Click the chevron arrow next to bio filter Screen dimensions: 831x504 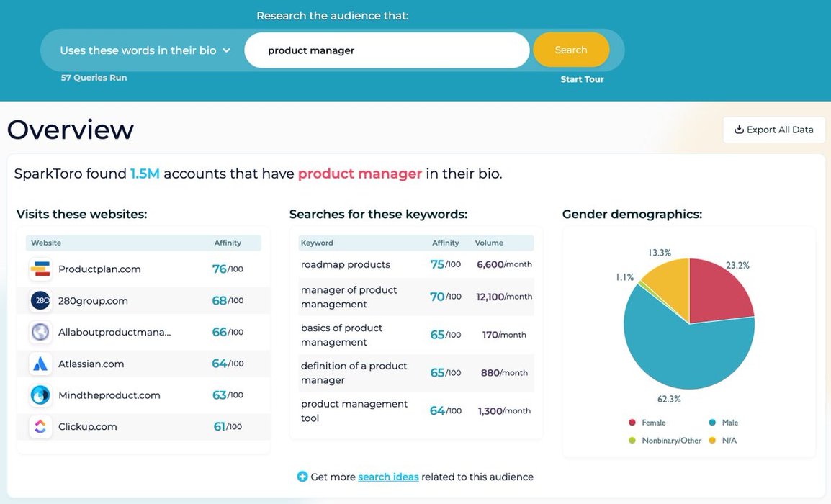tap(226, 50)
